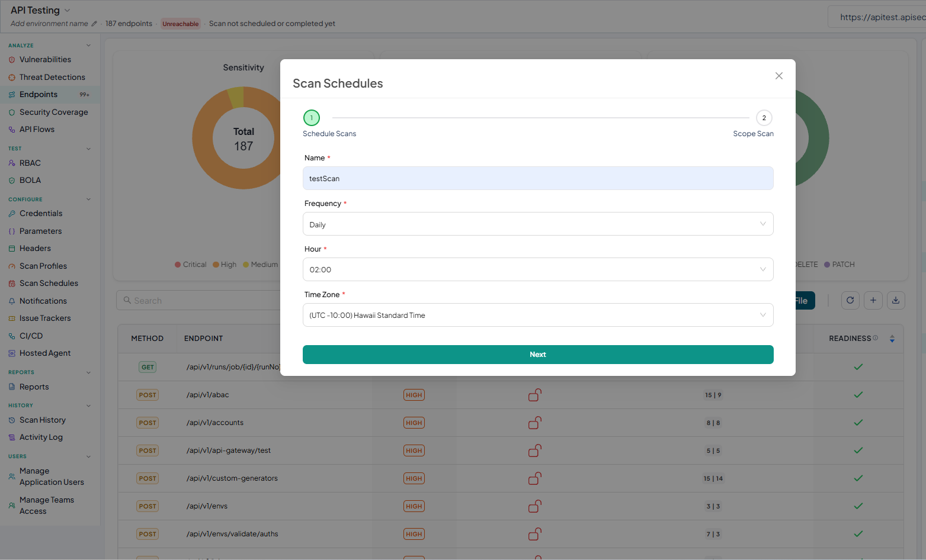The height and width of the screenshot is (560, 926).
Task: Collapse the REPORTS sidebar section
Action: coord(88,372)
